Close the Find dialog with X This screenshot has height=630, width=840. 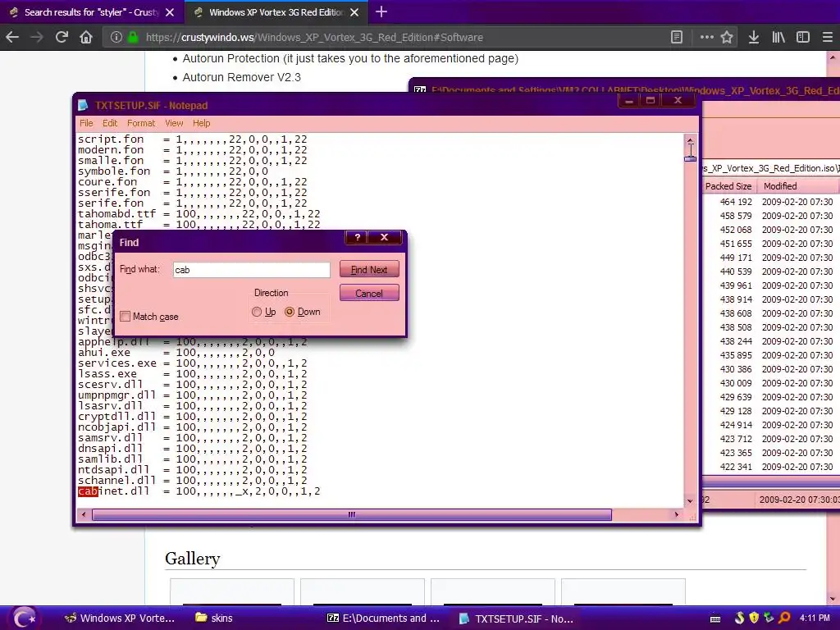[x=384, y=237]
